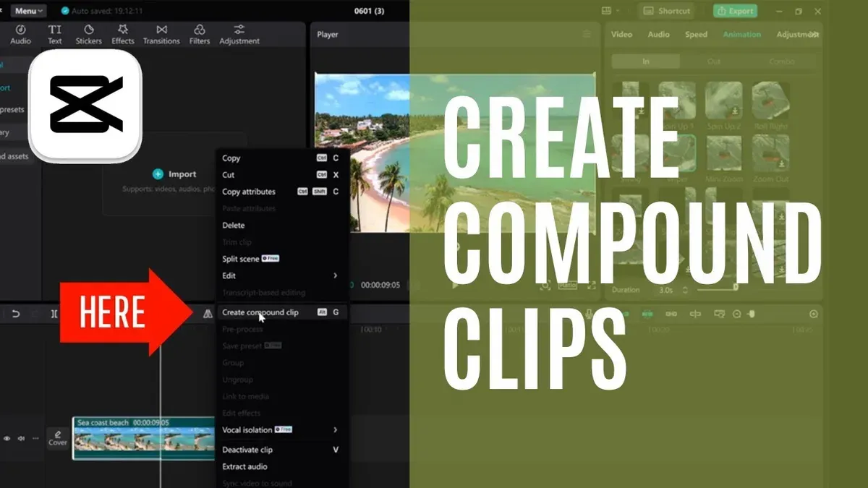Open the Filters tab
This screenshot has height=488, width=868.
click(200, 35)
